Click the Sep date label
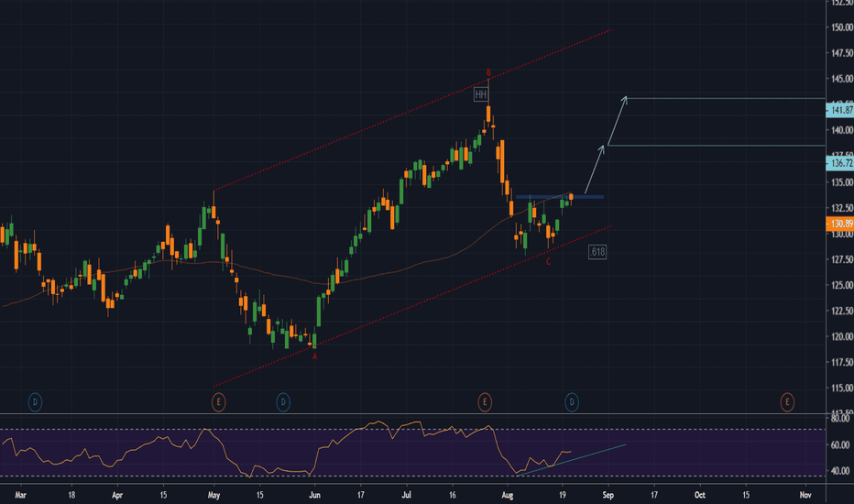 pos(608,495)
